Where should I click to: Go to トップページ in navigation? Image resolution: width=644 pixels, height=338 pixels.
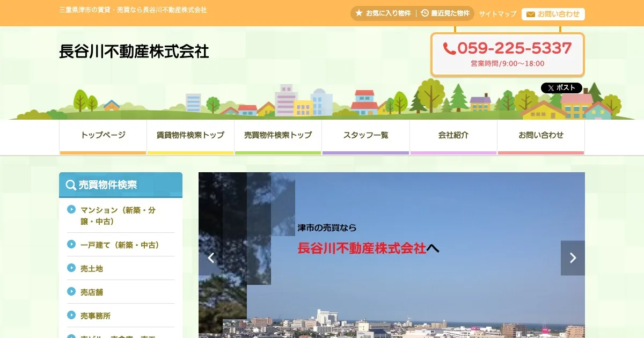[x=103, y=137]
